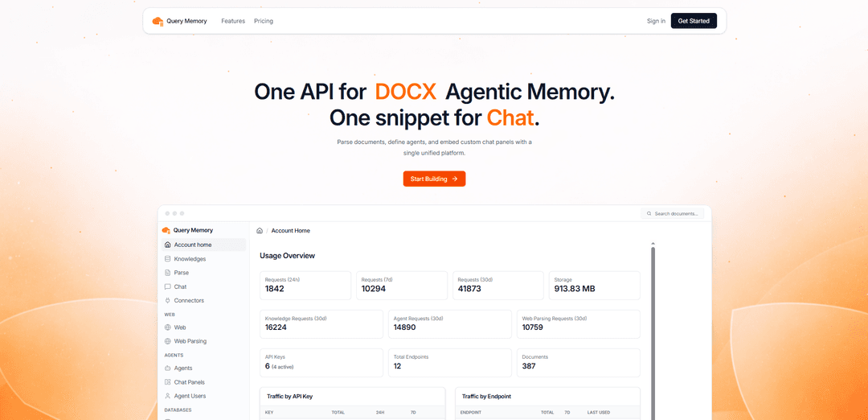Click the Get Started button
The height and width of the screenshot is (420, 868).
click(694, 21)
